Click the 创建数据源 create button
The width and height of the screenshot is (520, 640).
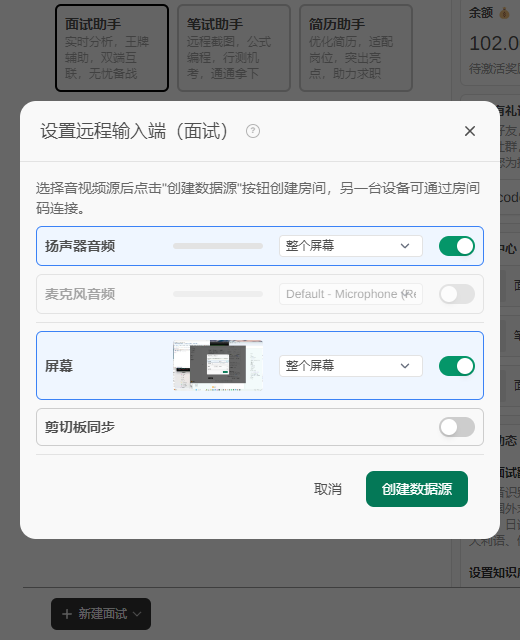pos(417,489)
